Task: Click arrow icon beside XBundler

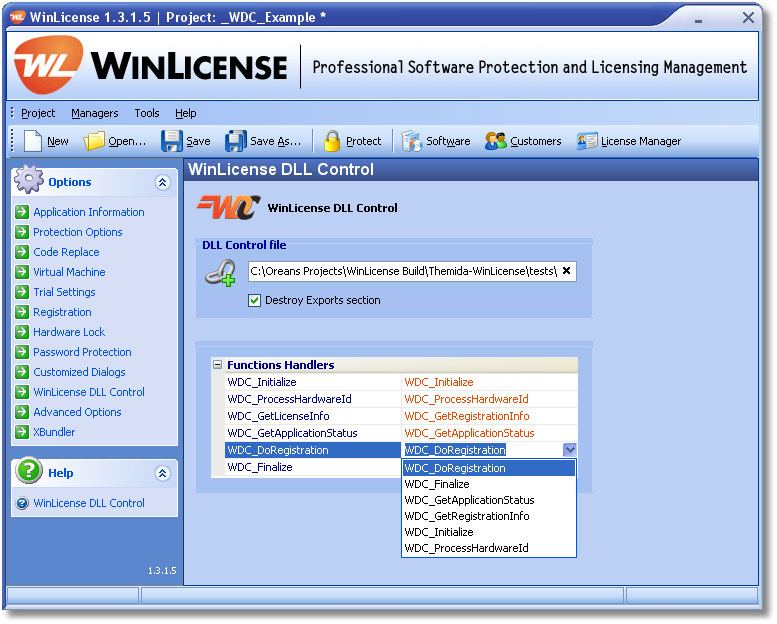Action: pos(22,432)
